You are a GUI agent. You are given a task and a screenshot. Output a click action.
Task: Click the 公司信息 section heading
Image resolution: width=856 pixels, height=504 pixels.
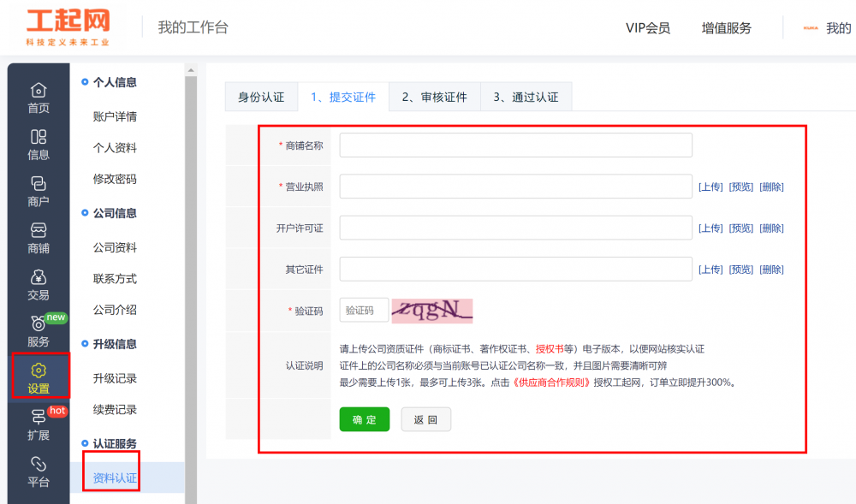click(x=115, y=213)
